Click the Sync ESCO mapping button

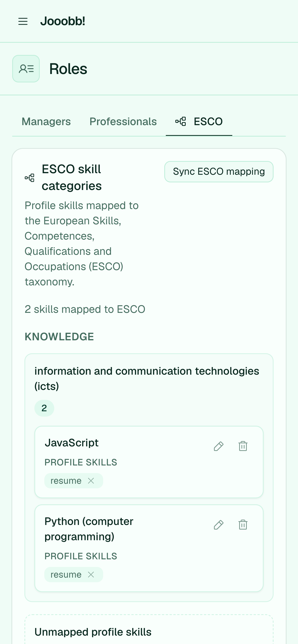click(219, 172)
